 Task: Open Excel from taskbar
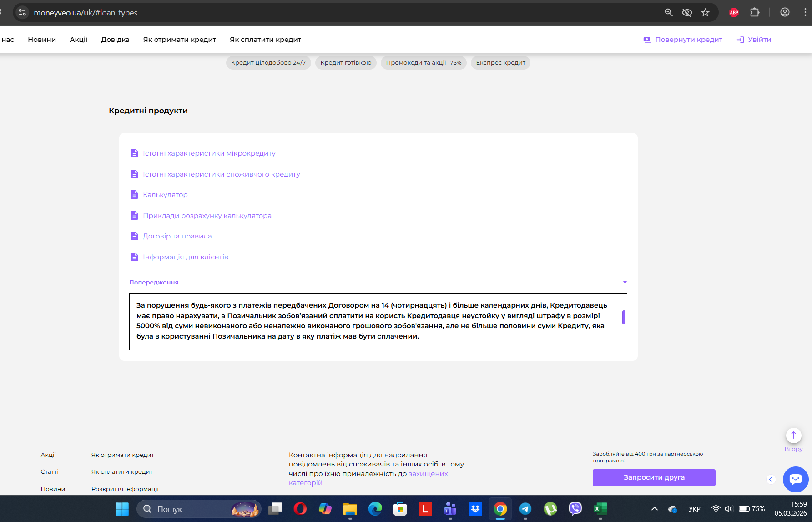click(600, 509)
